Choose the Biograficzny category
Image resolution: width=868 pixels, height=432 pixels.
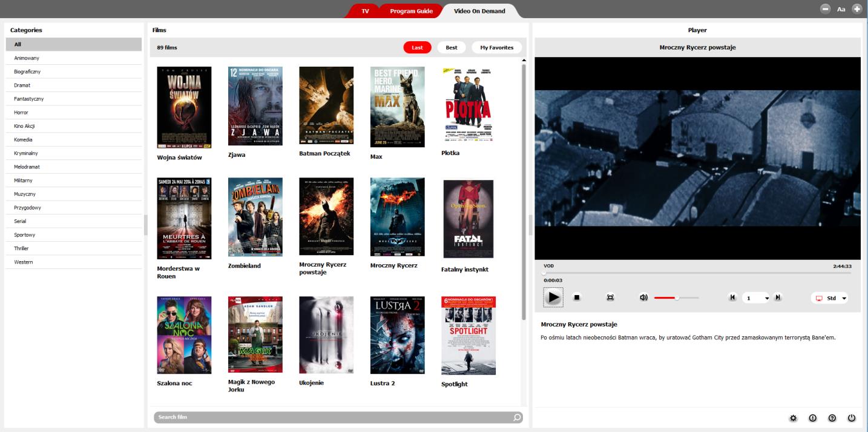[x=74, y=71]
